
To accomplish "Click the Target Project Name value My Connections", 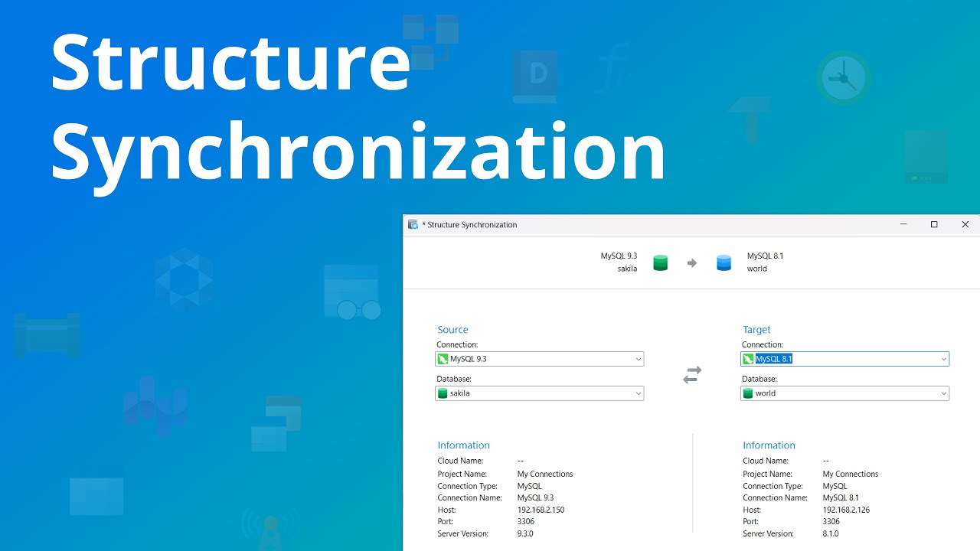I will (x=851, y=474).
